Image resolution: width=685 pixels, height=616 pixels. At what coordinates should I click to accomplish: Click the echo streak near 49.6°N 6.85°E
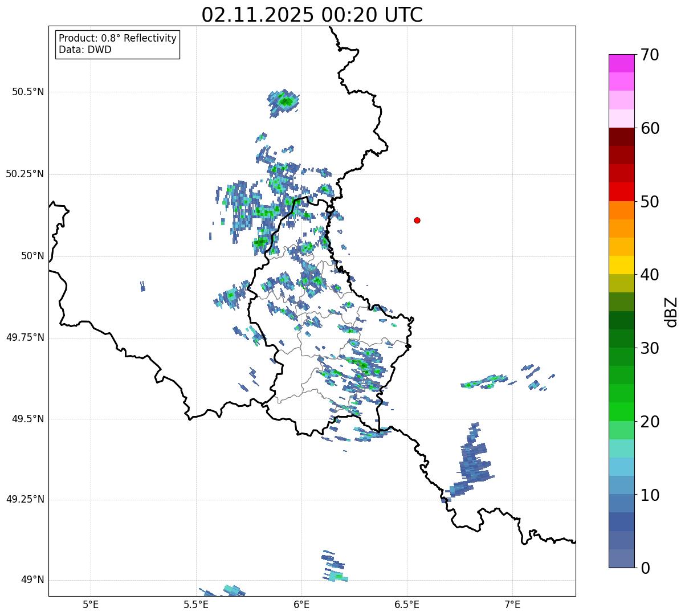click(484, 381)
